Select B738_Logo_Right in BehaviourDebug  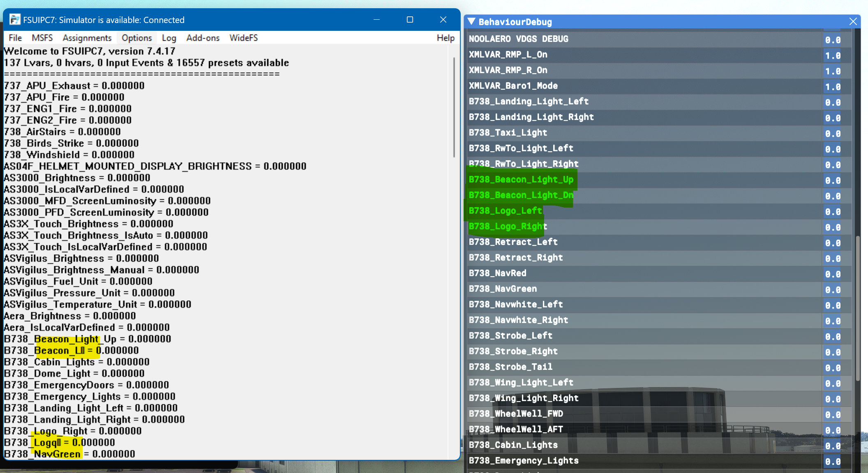point(660,226)
